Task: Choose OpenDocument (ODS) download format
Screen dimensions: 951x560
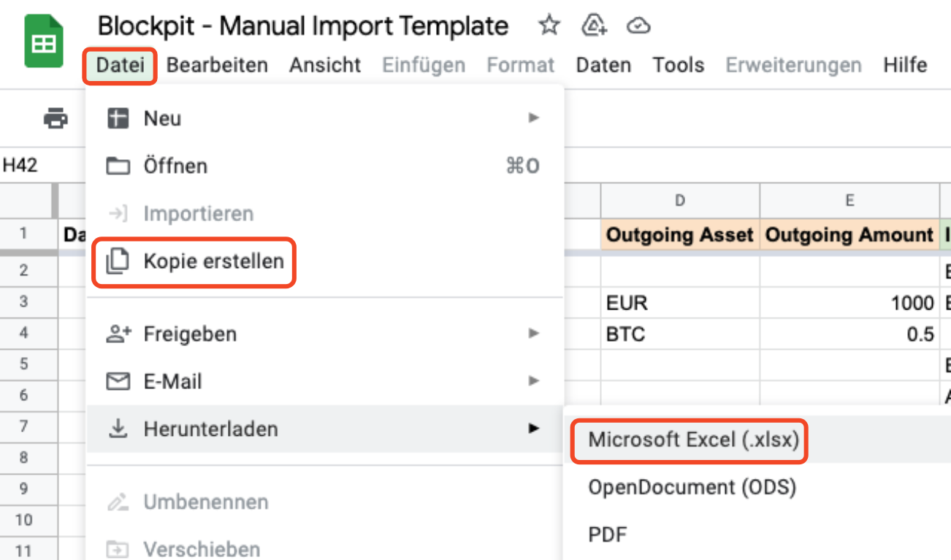Action: 692,487
